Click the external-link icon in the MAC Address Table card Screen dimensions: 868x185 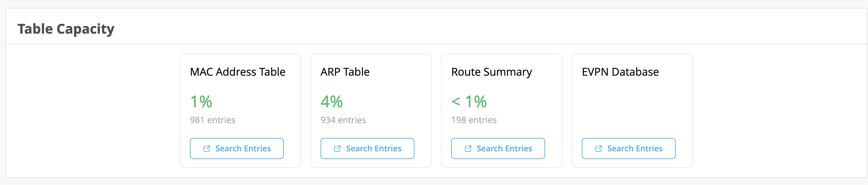[x=206, y=149]
